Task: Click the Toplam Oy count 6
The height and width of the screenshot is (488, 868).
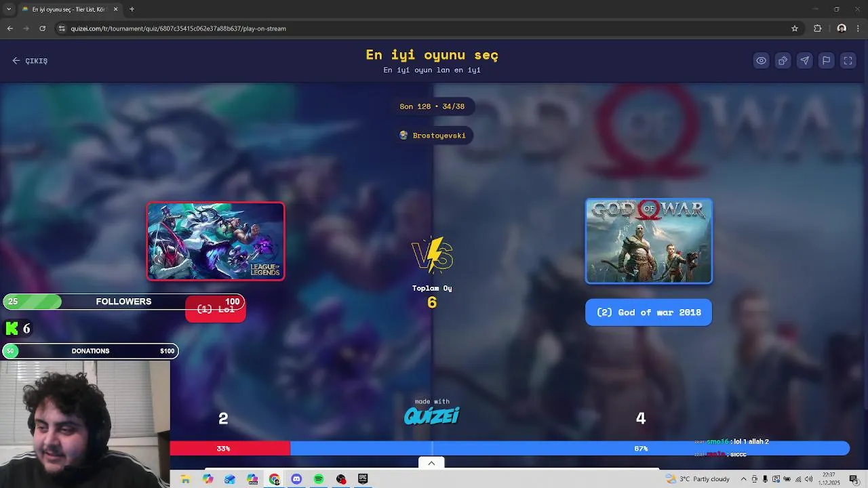Action: [x=432, y=302]
